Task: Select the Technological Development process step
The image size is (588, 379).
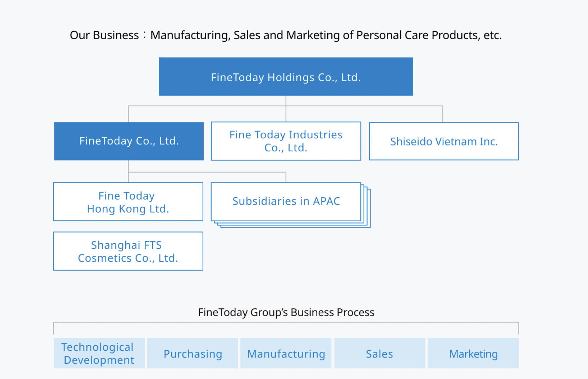Action: [99, 353]
